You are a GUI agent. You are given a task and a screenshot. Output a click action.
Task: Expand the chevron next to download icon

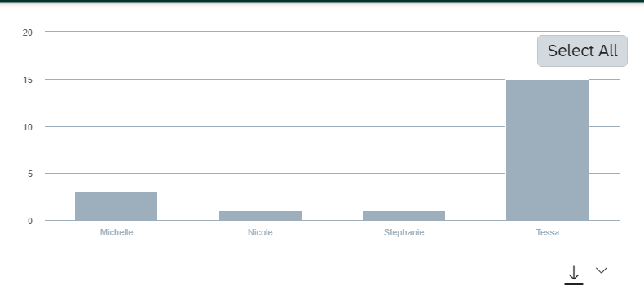pyautogui.click(x=602, y=270)
